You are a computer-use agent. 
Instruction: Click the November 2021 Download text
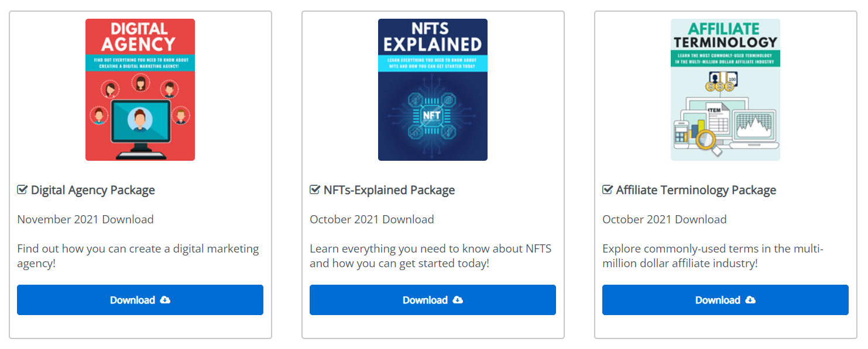pos(85,219)
